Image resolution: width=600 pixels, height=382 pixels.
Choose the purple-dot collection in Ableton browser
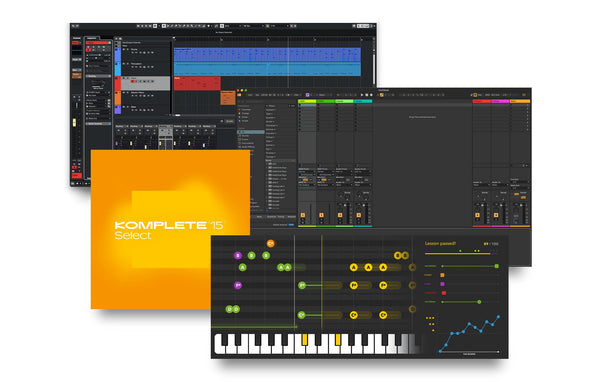[x=245, y=121]
